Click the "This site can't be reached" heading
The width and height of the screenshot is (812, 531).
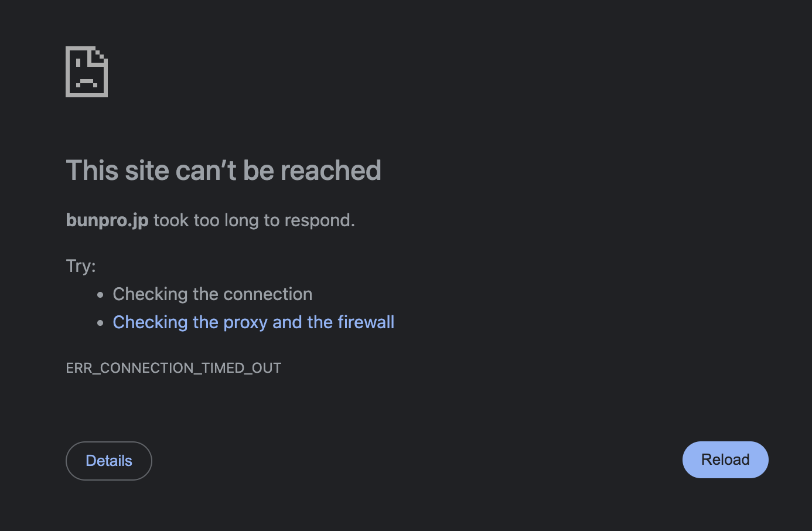223,171
